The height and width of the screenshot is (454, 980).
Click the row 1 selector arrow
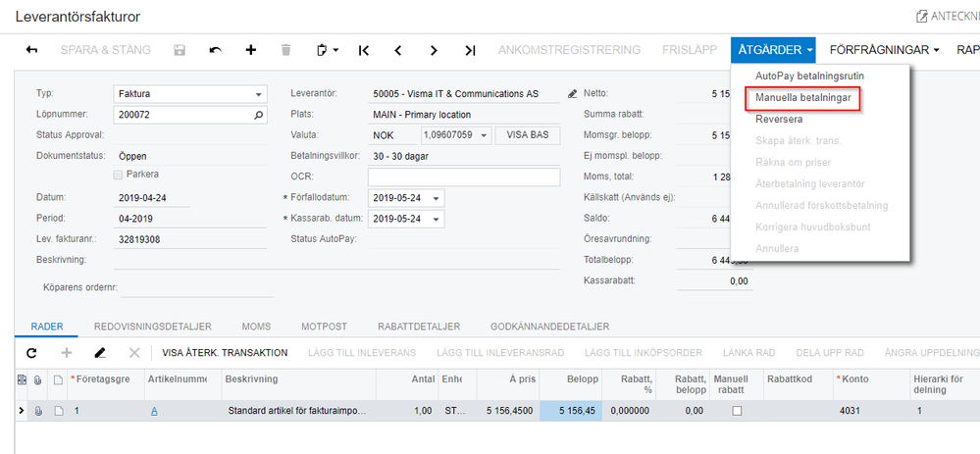pos(23,411)
